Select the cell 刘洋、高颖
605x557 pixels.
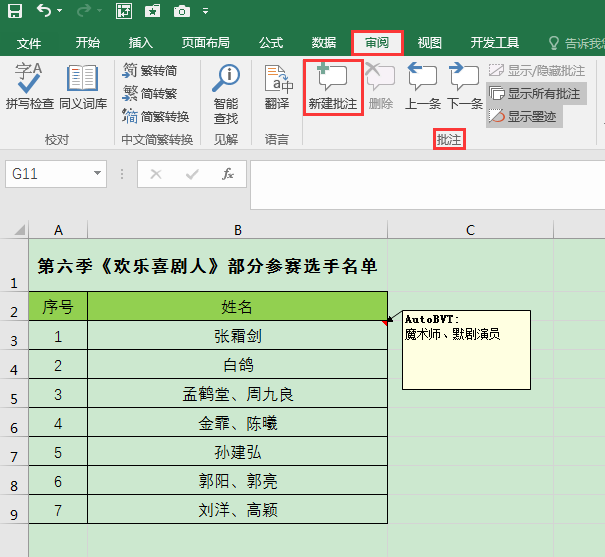click(237, 510)
